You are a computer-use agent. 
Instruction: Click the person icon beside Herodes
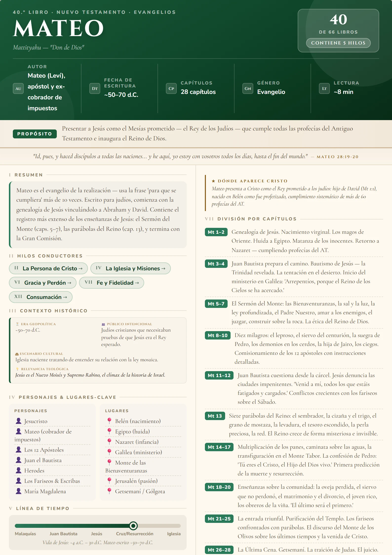[19, 470]
